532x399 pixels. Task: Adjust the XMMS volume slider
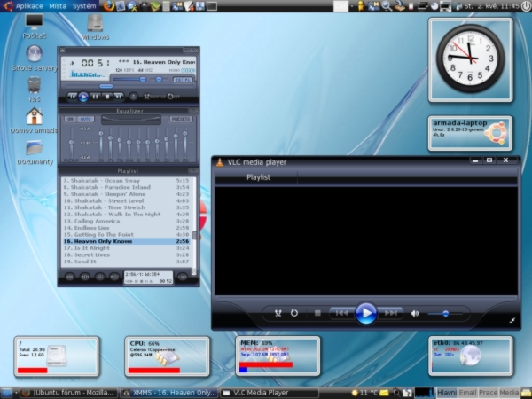point(143,80)
